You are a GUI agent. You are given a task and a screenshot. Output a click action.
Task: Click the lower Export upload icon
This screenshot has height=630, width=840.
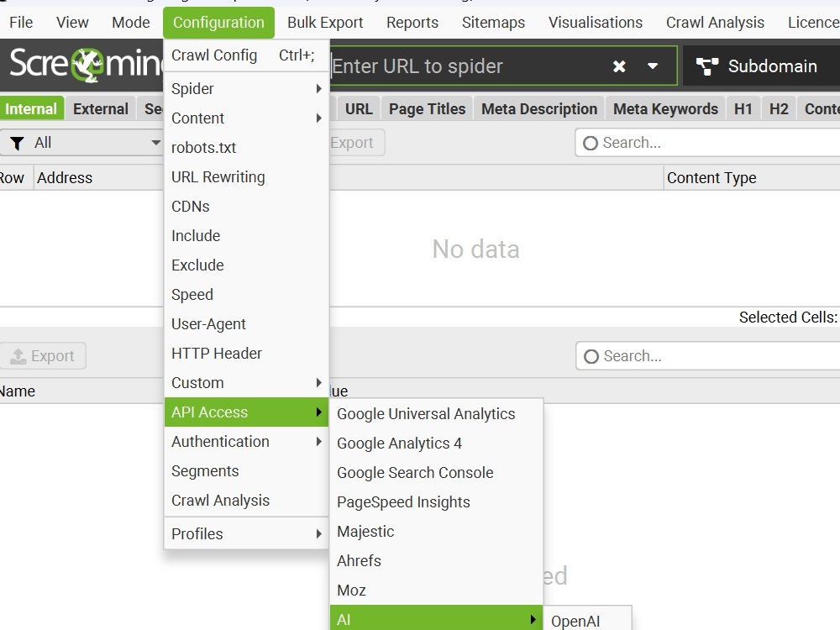coord(18,356)
